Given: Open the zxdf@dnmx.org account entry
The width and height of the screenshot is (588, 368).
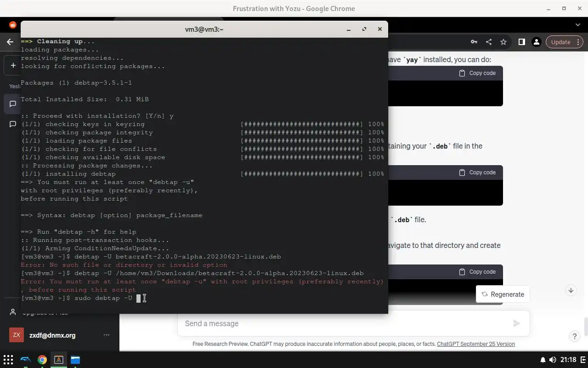Looking at the screenshot, I should 60,335.
